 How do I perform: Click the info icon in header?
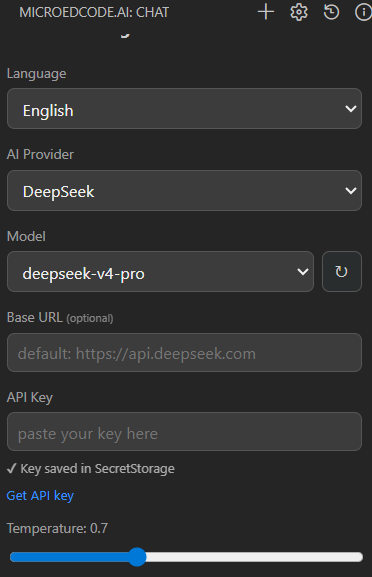coord(363,12)
